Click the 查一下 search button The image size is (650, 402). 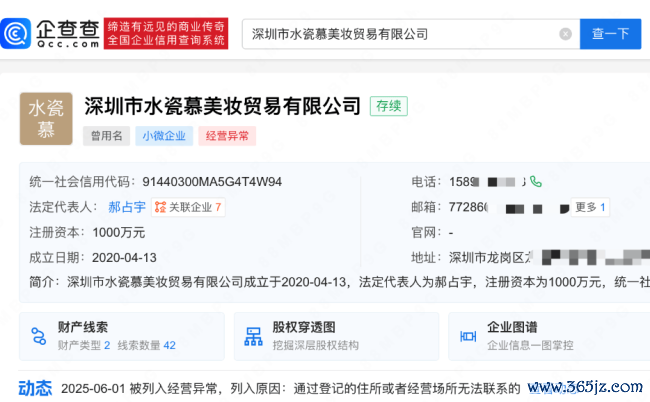(610, 34)
